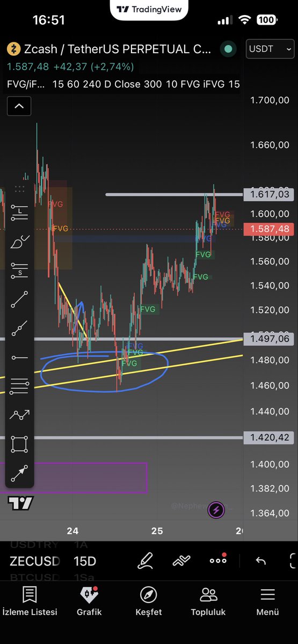Tap the 25 date axis label

157,531
